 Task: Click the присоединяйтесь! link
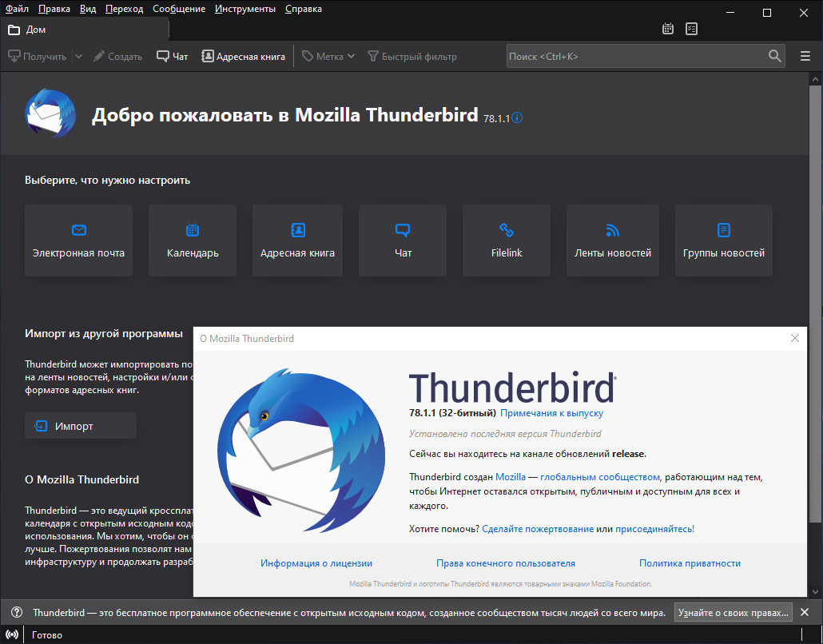[x=654, y=528]
